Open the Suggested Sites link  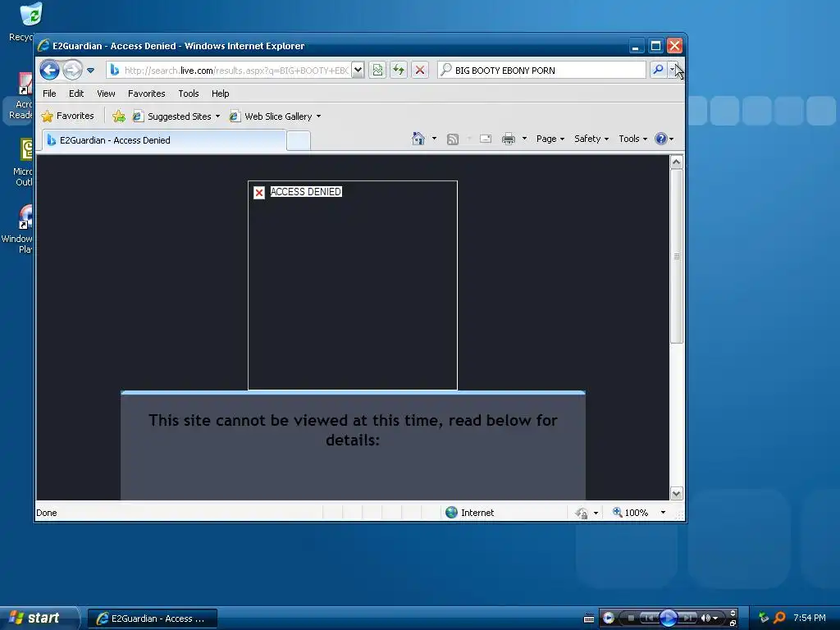(176, 116)
